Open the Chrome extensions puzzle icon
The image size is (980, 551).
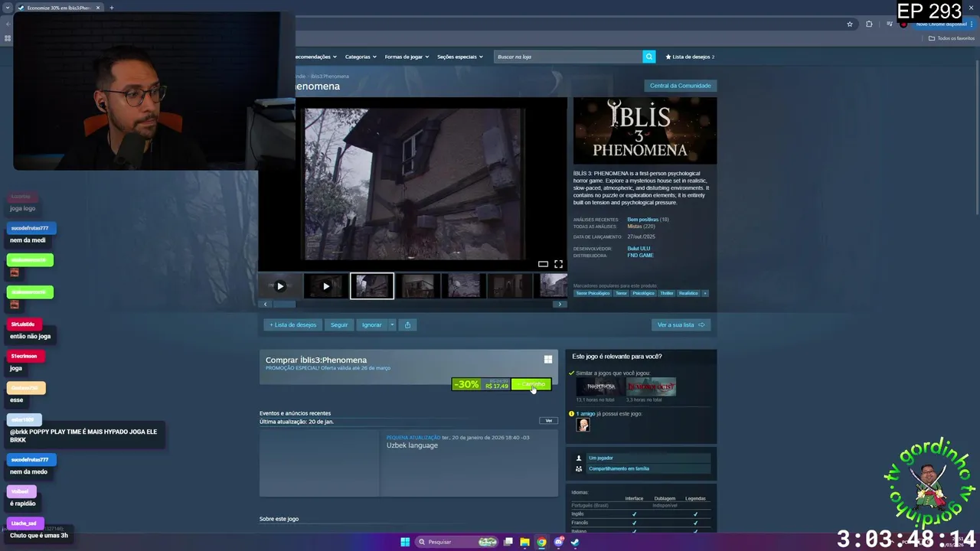tap(869, 24)
